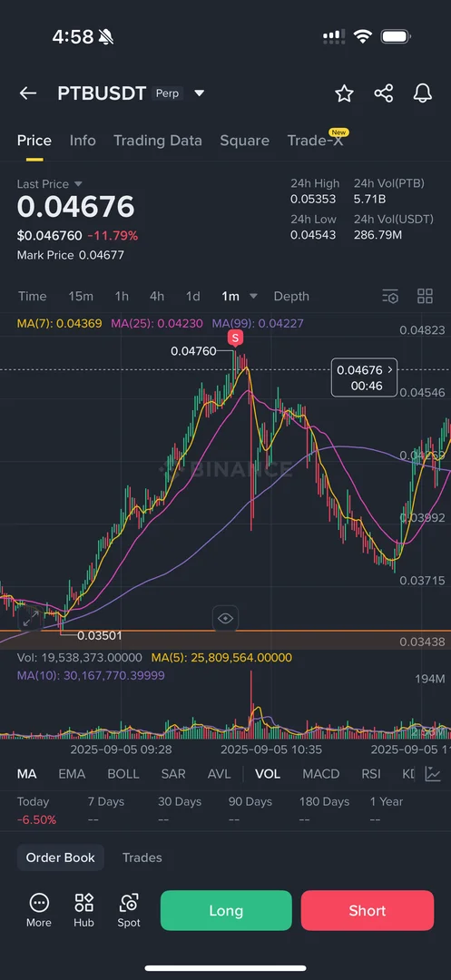Toggle the BOLL indicator
Image resolution: width=451 pixels, height=980 pixels.
(x=123, y=774)
